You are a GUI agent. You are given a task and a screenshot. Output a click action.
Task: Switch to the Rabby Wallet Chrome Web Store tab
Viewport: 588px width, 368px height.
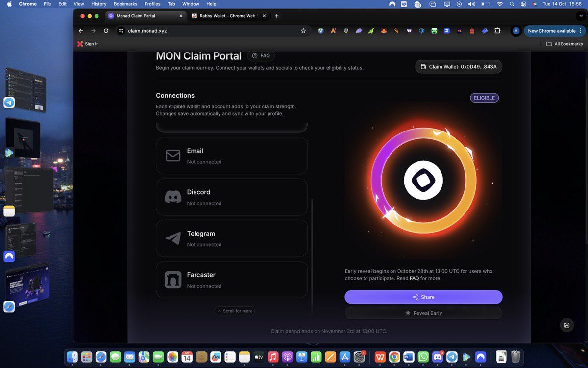click(x=228, y=16)
